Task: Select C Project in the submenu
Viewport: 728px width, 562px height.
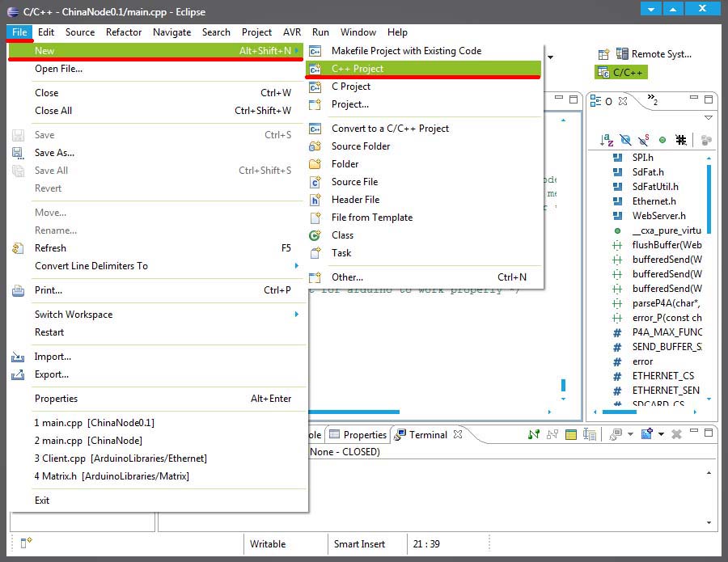Action: pos(423,87)
